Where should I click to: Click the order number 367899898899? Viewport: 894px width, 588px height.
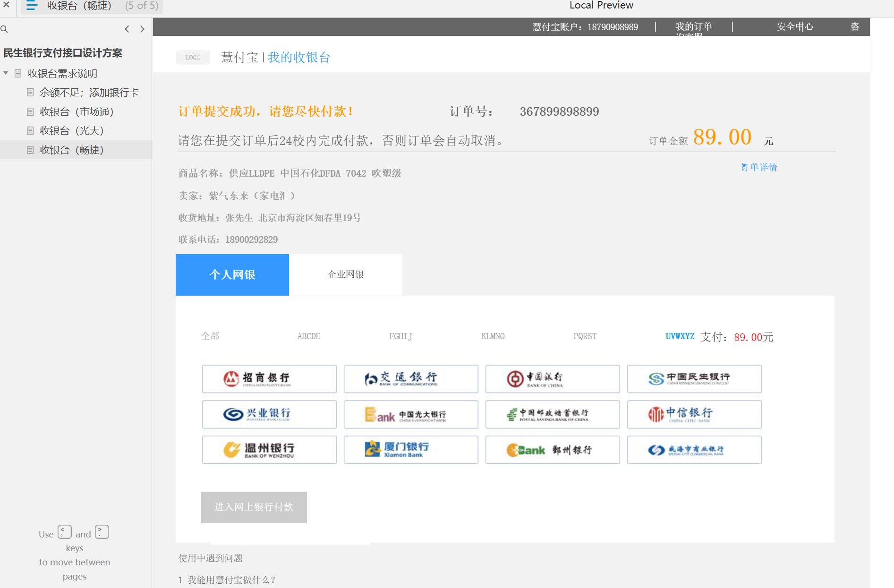click(559, 111)
